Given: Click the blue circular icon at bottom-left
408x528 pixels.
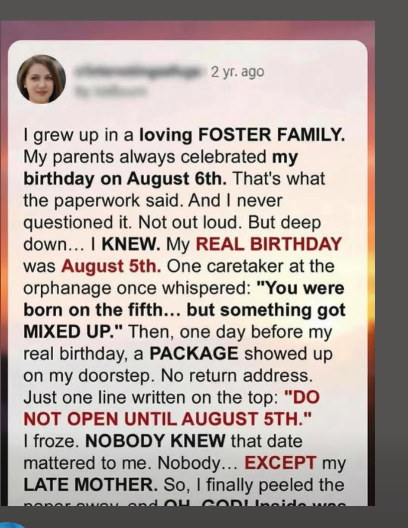Looking at the screenshot, I should point(12,525).
